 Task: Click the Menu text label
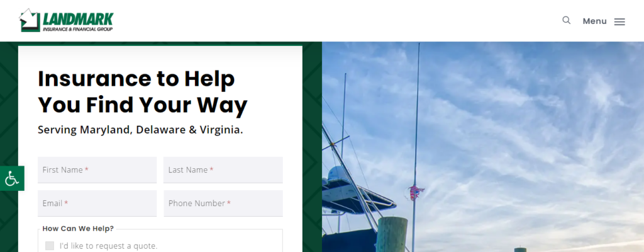coord(594,21)
